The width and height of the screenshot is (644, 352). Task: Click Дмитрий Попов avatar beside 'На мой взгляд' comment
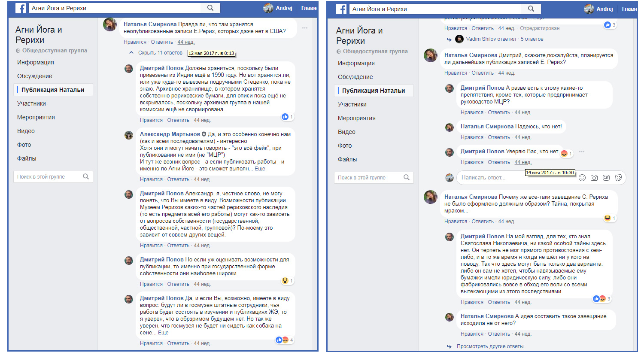click(x=450, y=237)
